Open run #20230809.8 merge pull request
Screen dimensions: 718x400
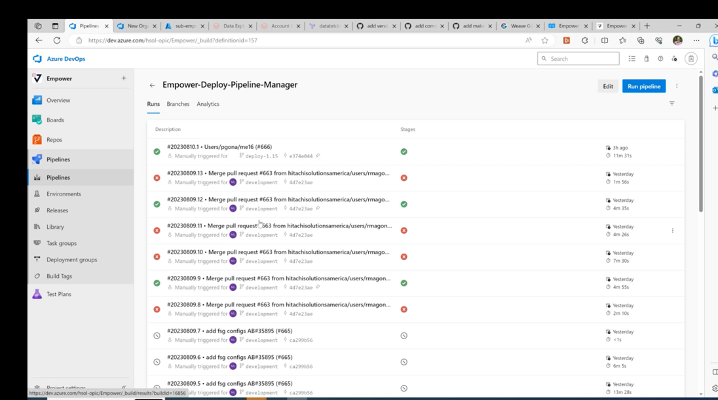tap(278, 304)
